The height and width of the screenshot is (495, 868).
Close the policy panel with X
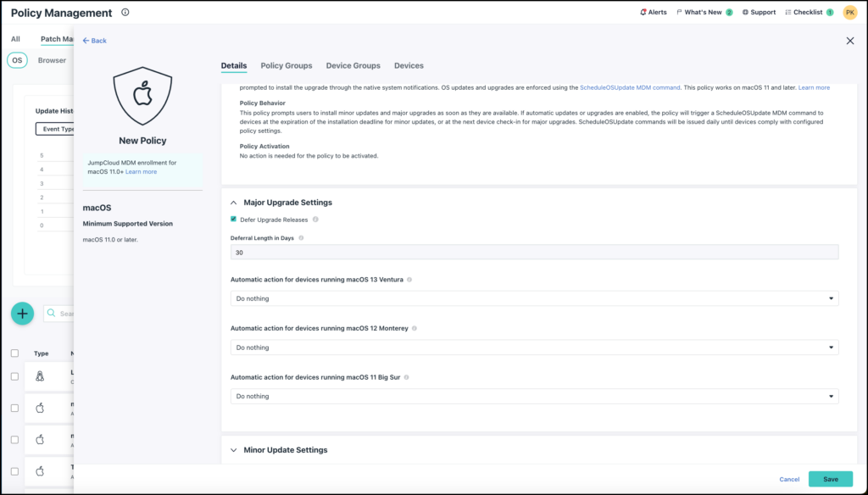850,41
